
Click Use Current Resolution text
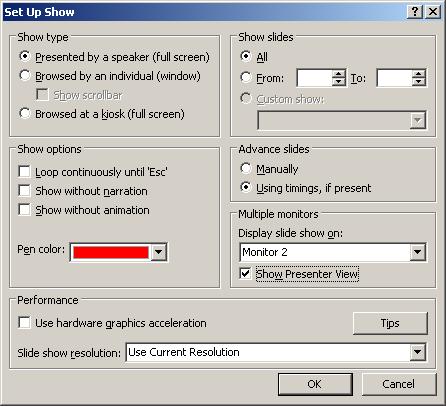(x=184, y=352)
